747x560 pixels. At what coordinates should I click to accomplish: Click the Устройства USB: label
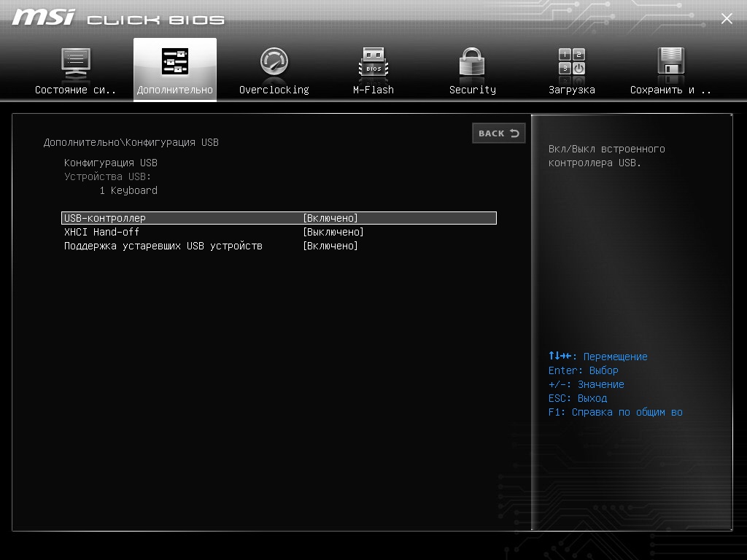(x=107, y=176)
